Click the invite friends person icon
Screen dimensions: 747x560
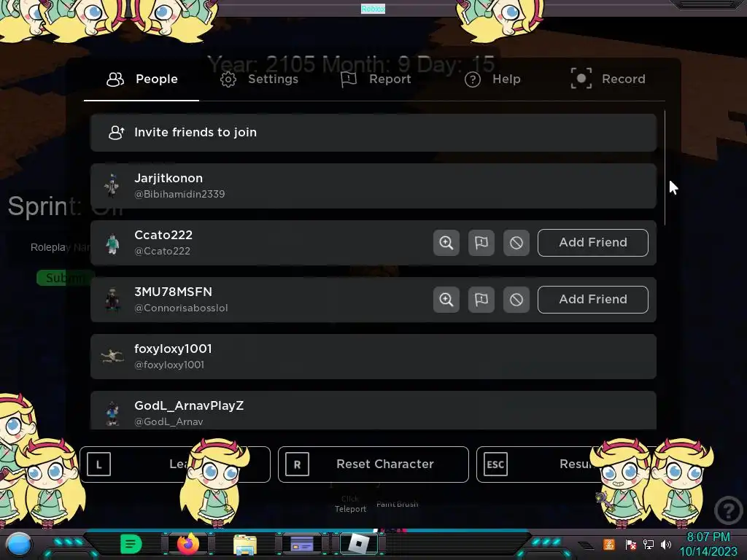point(116,133)
